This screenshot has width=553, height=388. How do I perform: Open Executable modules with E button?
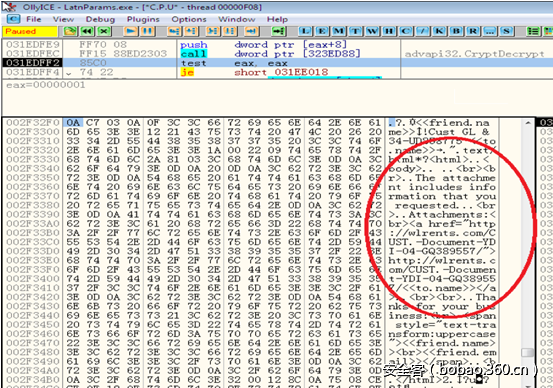(322, 31)
